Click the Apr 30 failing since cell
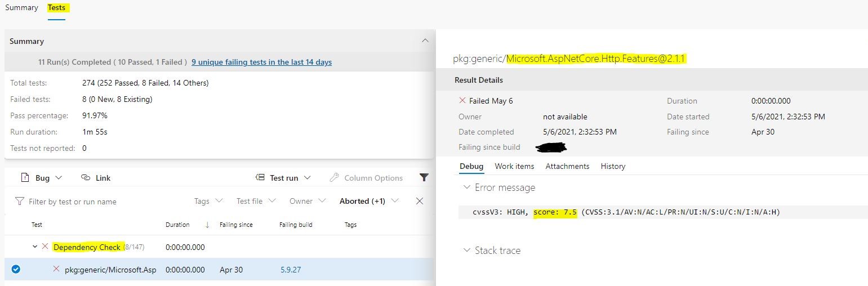This screenshot has width=868, height=286. pos(231,270)
